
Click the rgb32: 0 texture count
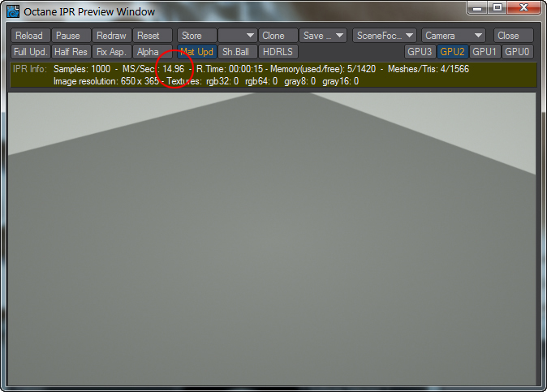point(222,81)
